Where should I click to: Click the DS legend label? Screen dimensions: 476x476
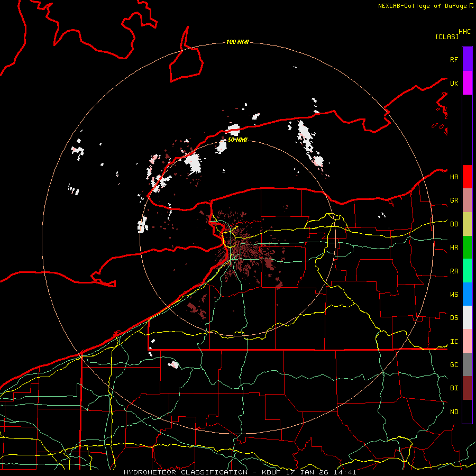[x=454, y=318]
